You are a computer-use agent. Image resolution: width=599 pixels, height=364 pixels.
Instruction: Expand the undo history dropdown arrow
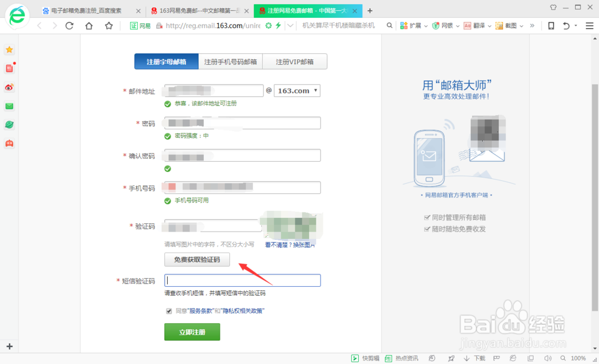576,26
